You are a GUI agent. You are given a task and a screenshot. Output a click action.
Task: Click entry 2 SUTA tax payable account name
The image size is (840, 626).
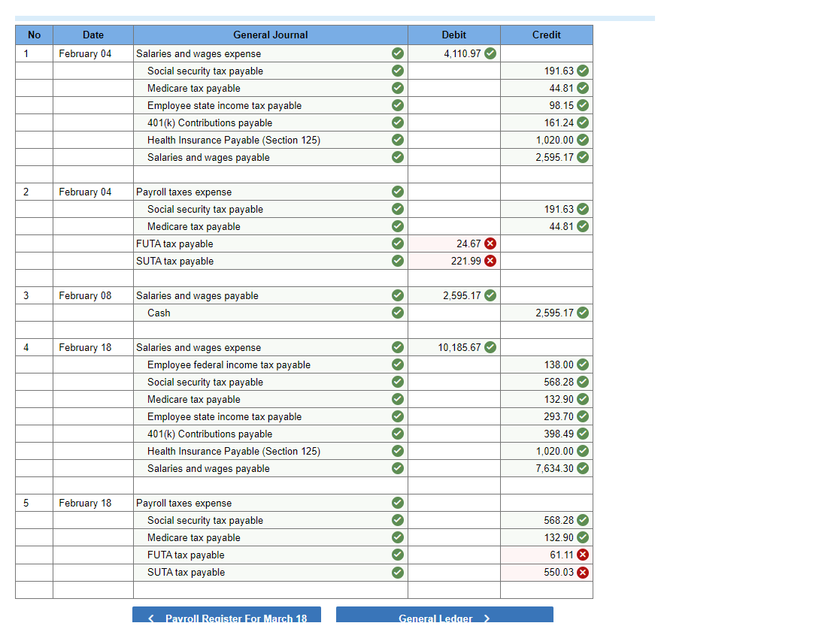coord(174,261)
